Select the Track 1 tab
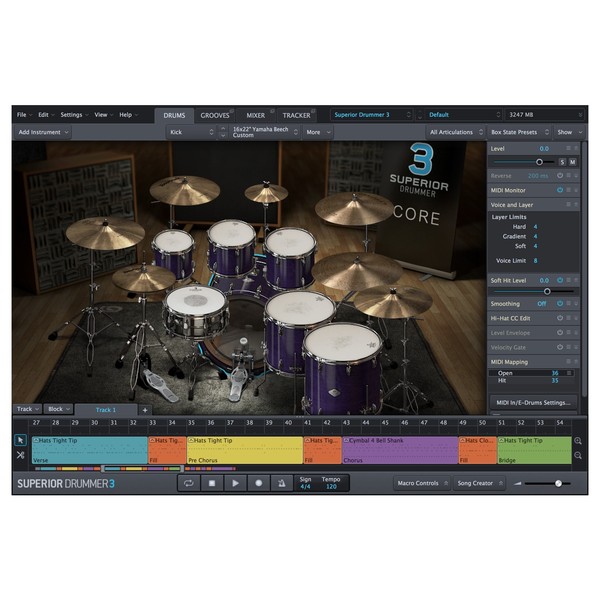 click(106, 410)
